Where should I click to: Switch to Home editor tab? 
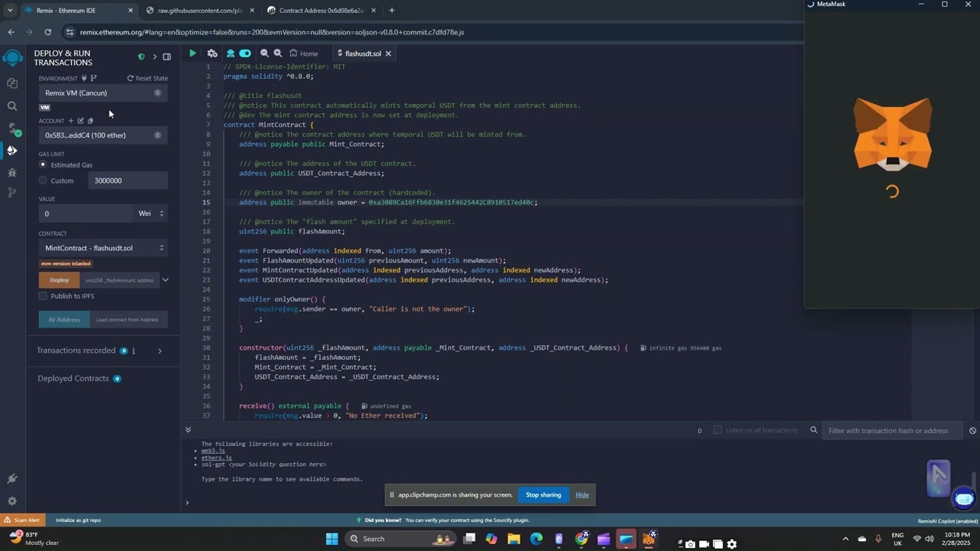coord(304,54)
